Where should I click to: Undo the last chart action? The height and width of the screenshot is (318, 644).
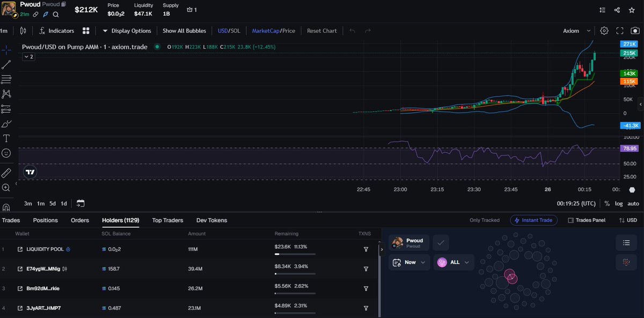[x=352, y=31]
